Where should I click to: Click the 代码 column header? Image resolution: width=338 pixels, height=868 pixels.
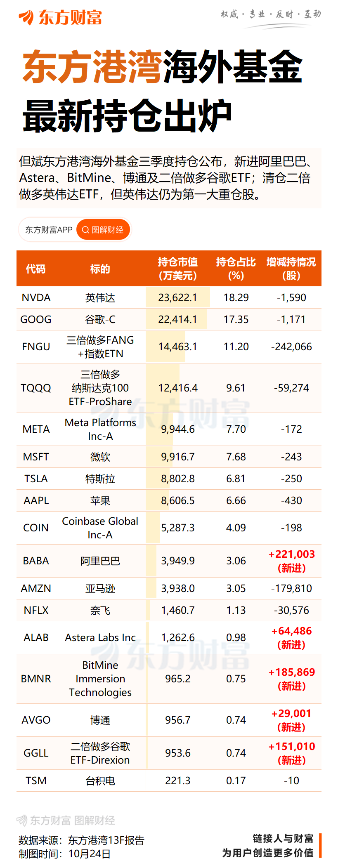coord(36,269)
